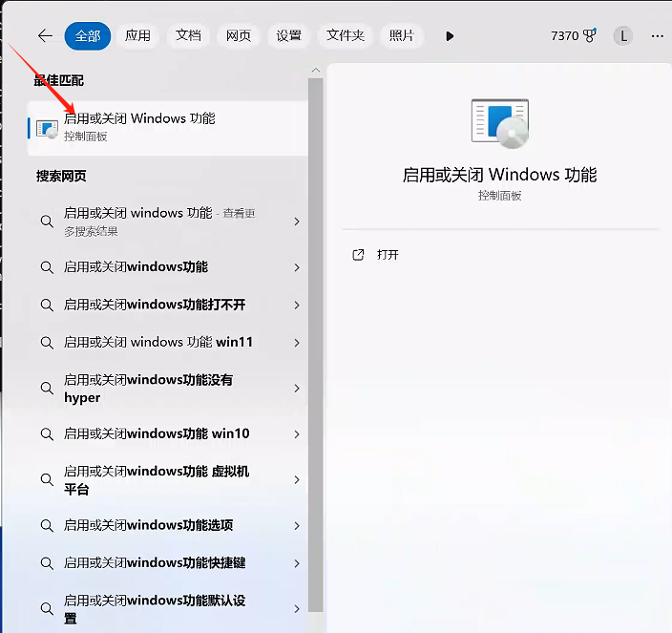
Task: Click search icon beside 默认设置 suggestion
Action: [x=47, y=609]
